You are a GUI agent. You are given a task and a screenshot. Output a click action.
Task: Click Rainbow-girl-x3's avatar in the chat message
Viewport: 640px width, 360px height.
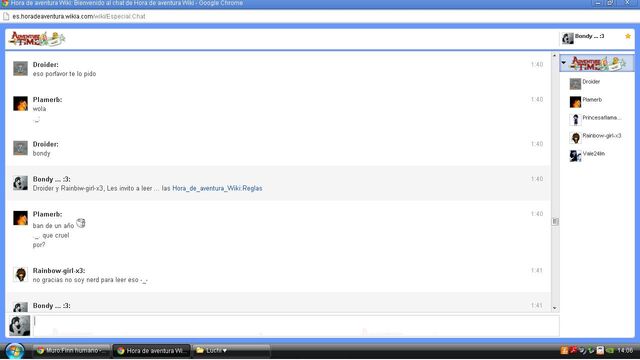click(20, 275)
